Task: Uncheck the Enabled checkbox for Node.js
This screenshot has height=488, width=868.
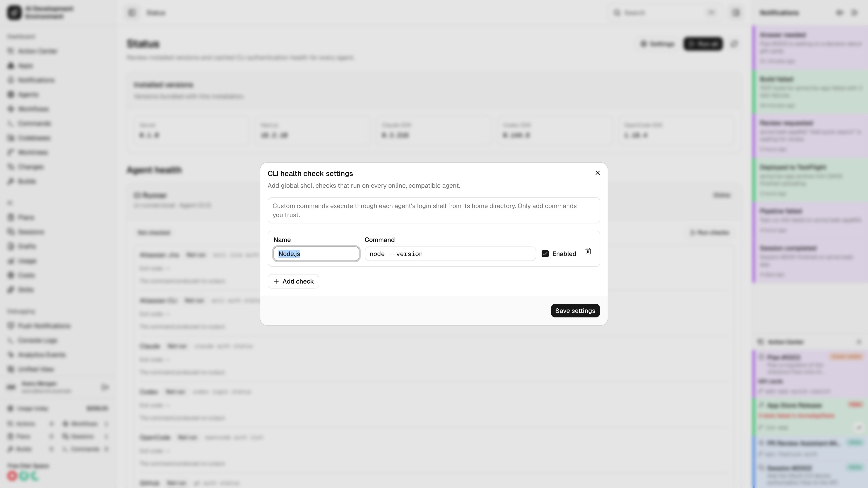Action: point(545,253)
